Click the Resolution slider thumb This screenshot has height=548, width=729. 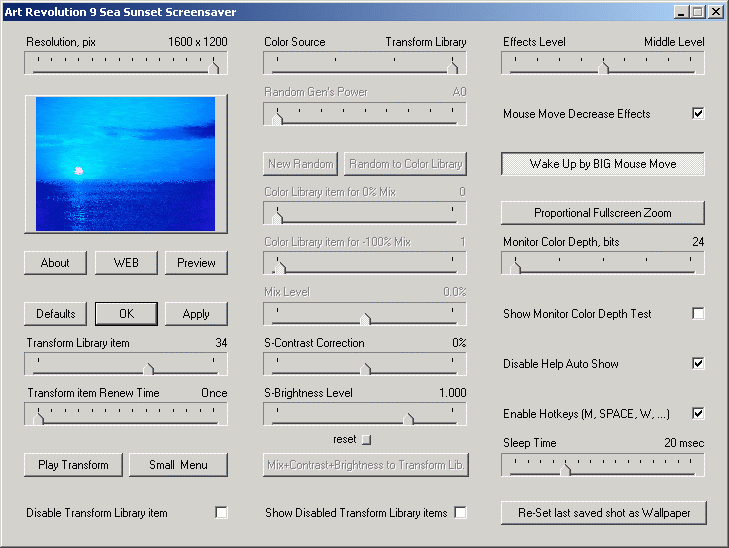[213, 66]
